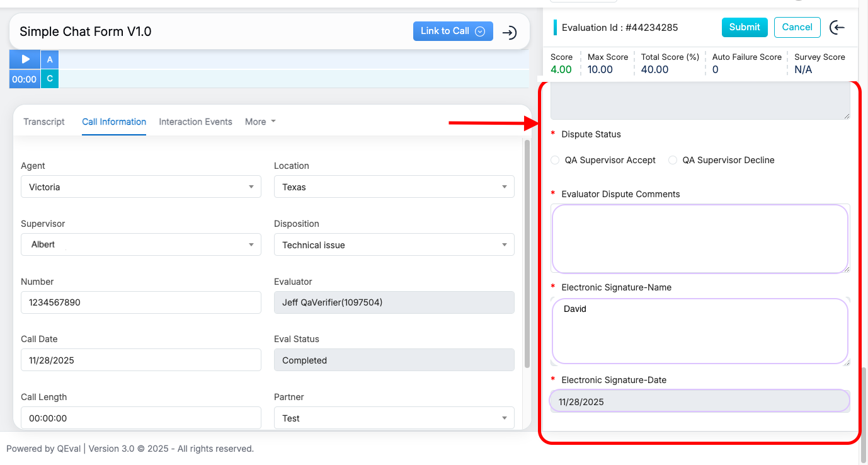Click the Evaluator Dispute Comments text box
Screen dimensions: 868x465
click(x=700, y=239)
